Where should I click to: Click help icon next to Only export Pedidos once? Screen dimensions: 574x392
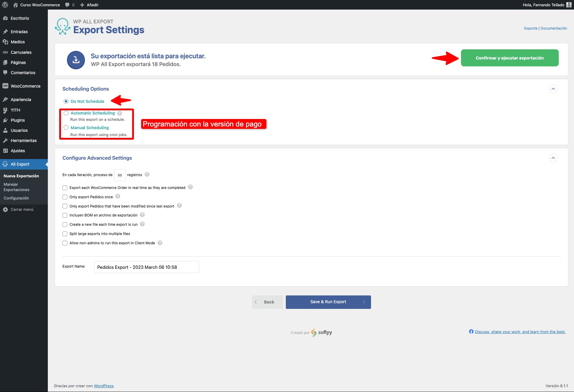[x=118, y=196]
